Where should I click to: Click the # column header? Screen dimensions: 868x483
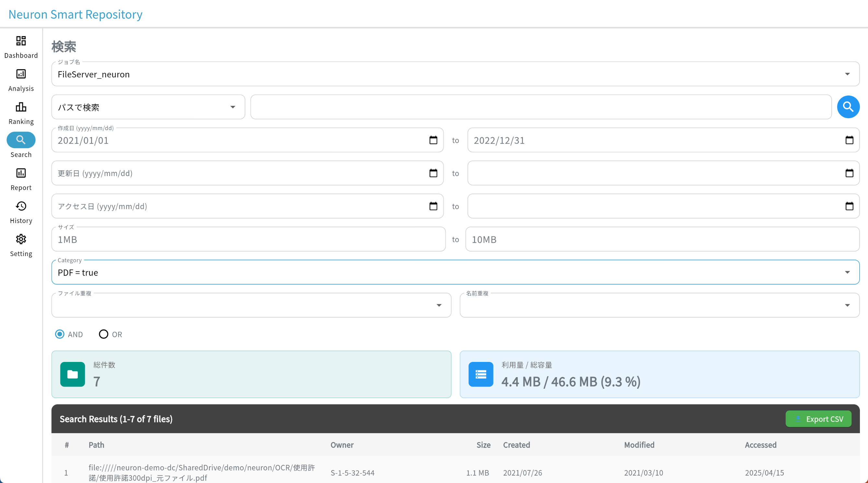point(67,444)
